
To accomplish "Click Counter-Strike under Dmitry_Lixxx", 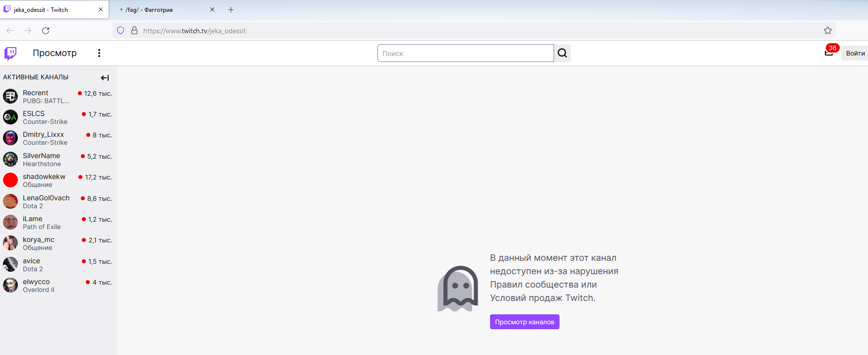I will pyautogui.click(x=45, y=143).
